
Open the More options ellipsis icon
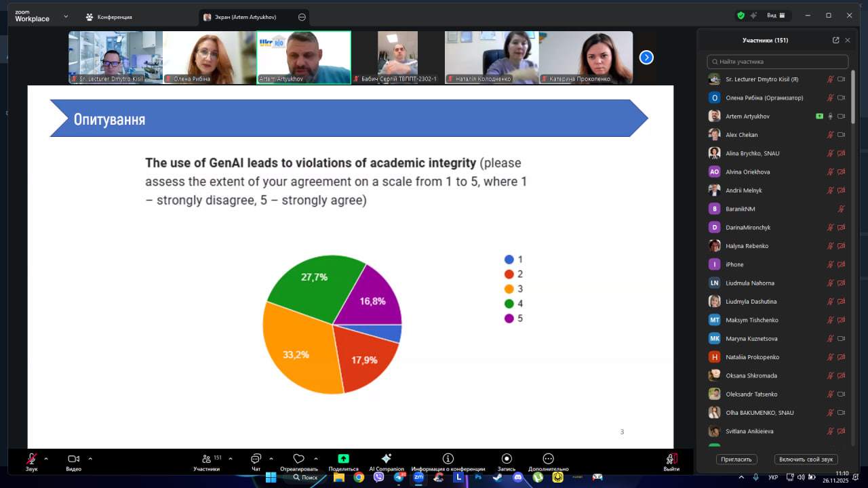(x=548, y=459)
